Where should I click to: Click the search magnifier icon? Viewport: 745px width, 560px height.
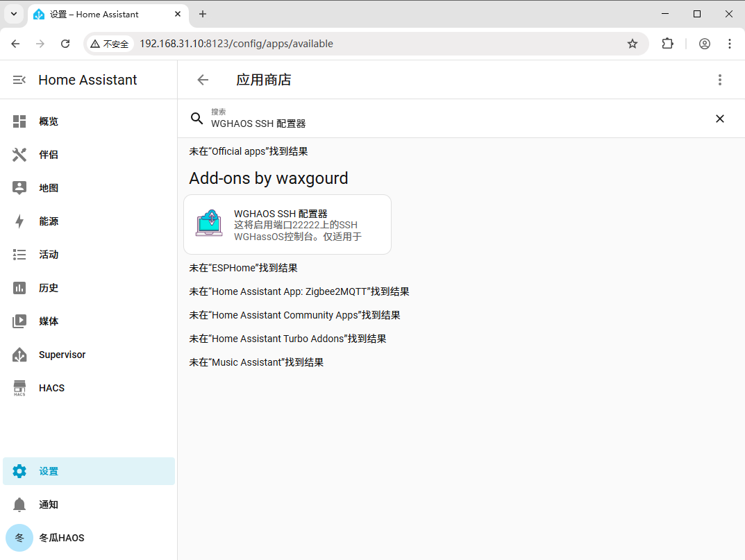point(196,118)
